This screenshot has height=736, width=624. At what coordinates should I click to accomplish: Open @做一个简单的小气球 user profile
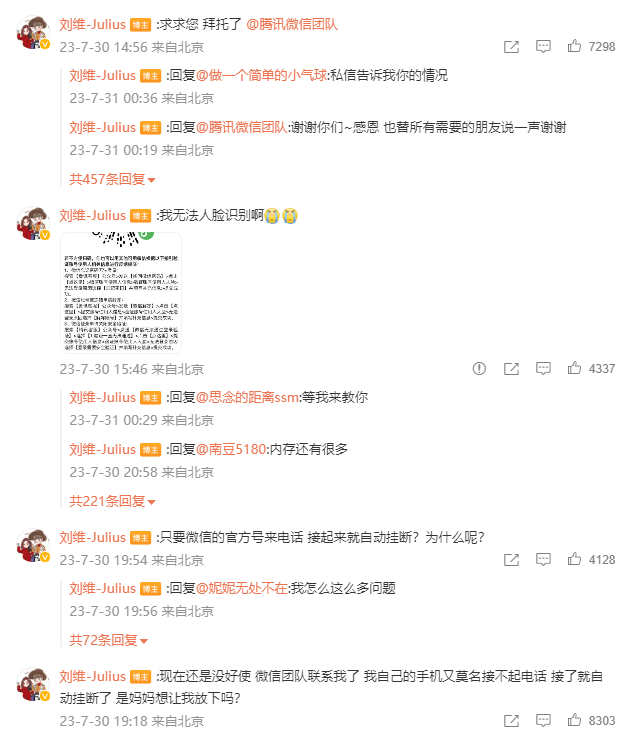(x=262, y=76)
